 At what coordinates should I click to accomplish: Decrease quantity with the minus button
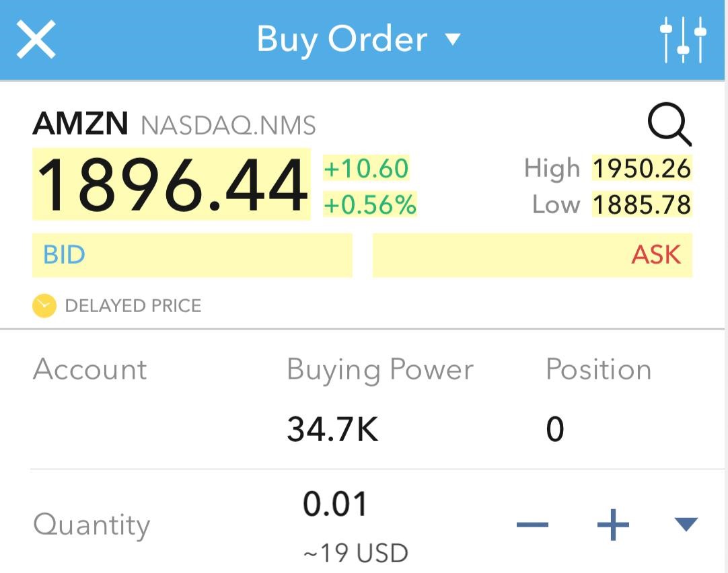pos(533,525)
